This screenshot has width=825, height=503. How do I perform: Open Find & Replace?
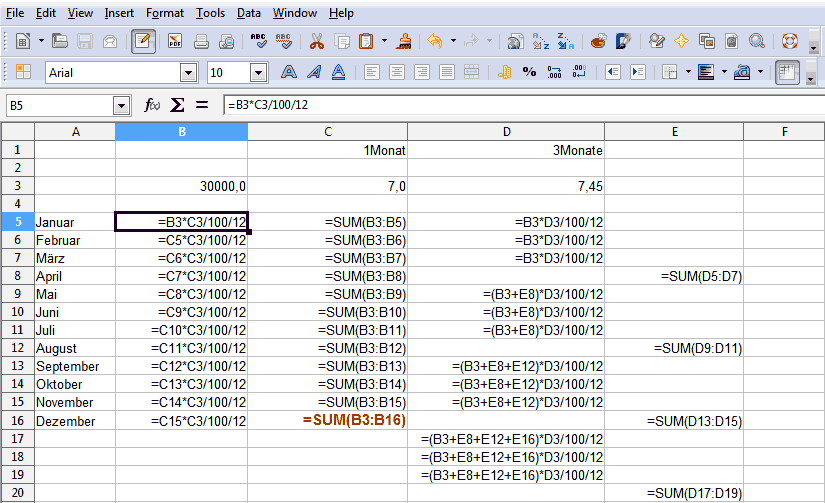point(656,41)
